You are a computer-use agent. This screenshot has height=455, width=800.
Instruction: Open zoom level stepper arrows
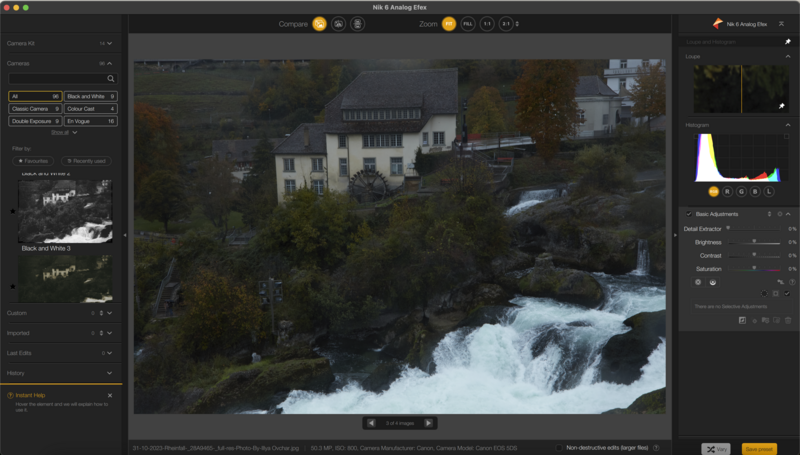pos(517,24)
